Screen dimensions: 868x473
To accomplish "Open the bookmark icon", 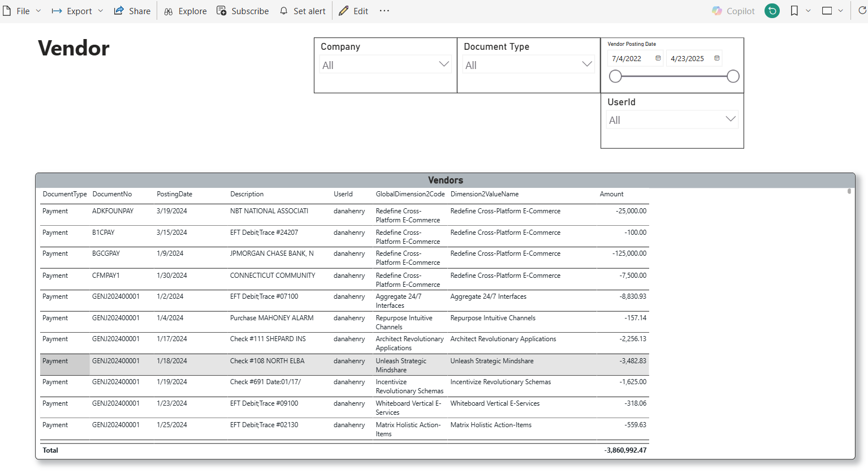I will click(794, 11).
